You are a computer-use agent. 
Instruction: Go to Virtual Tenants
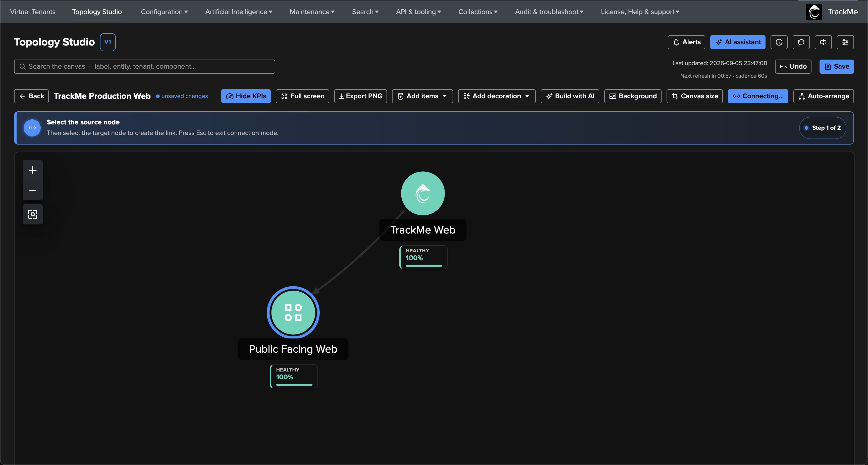pos(33,12)
